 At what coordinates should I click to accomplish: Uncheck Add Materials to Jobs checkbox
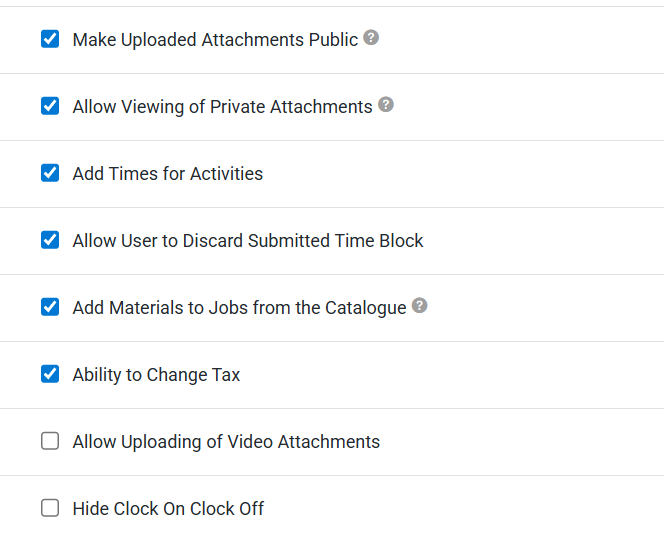pyautogui.click(x=50, y=307)
